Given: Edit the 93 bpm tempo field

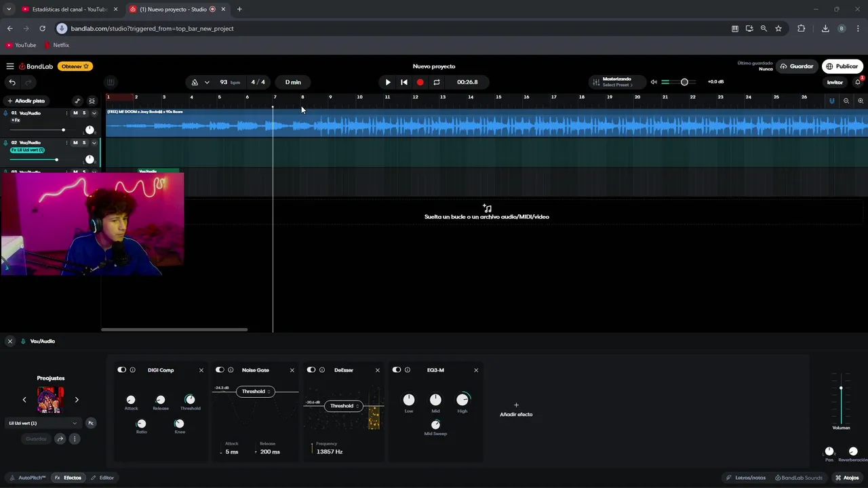Looking at the screenshot, I should tap(229, 82).
